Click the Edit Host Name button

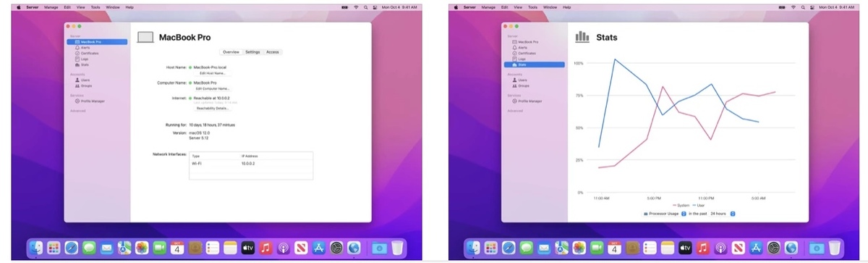213,73
